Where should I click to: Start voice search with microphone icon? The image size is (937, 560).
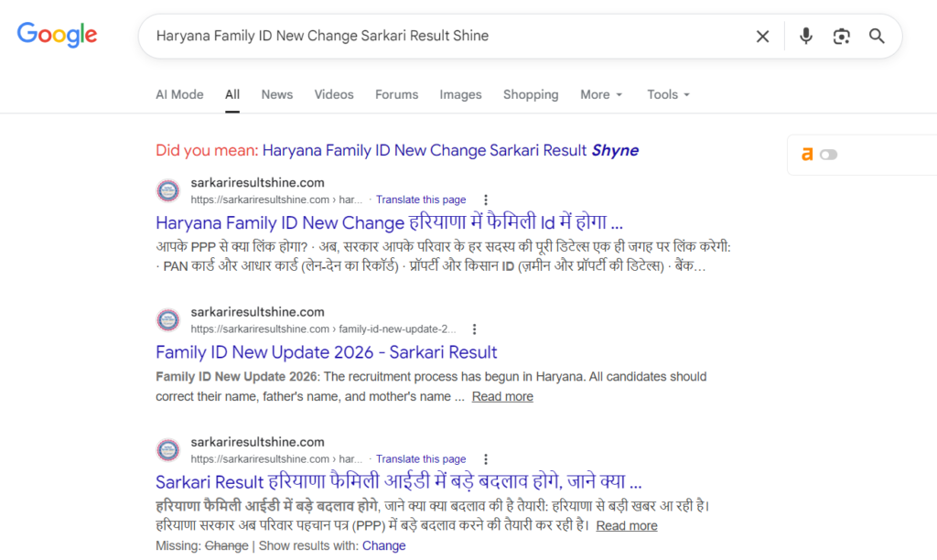pos(805,36)
